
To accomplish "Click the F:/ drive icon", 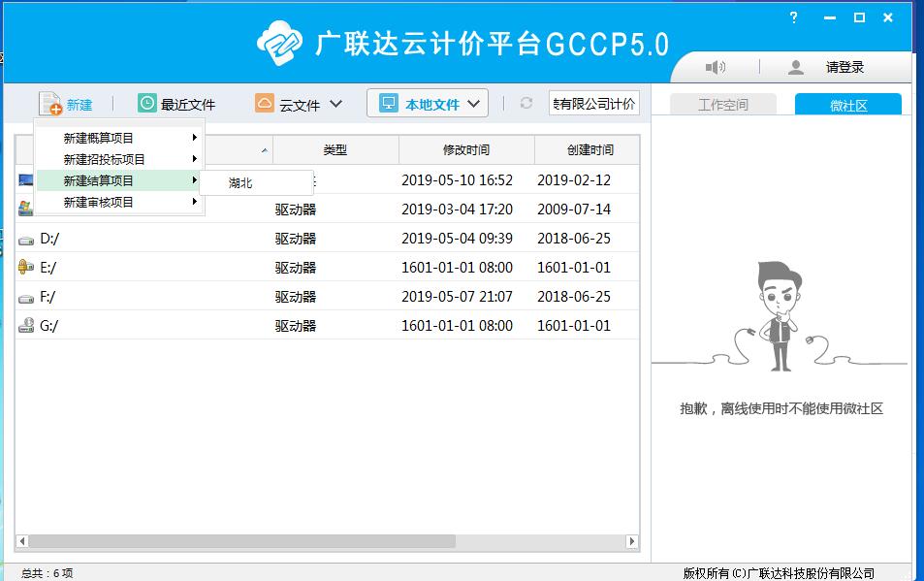I will (x=26, y=299).
